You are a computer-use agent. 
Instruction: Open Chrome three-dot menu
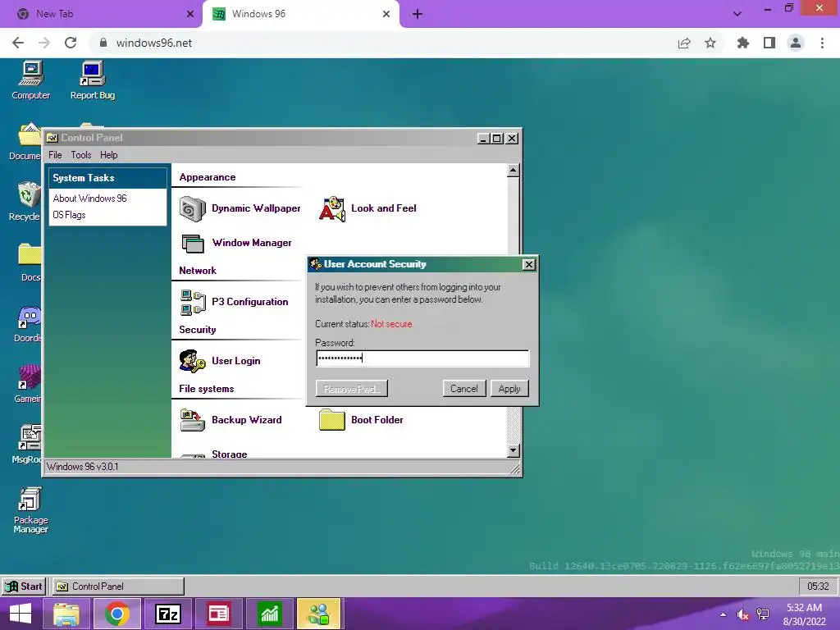point(822,43)
